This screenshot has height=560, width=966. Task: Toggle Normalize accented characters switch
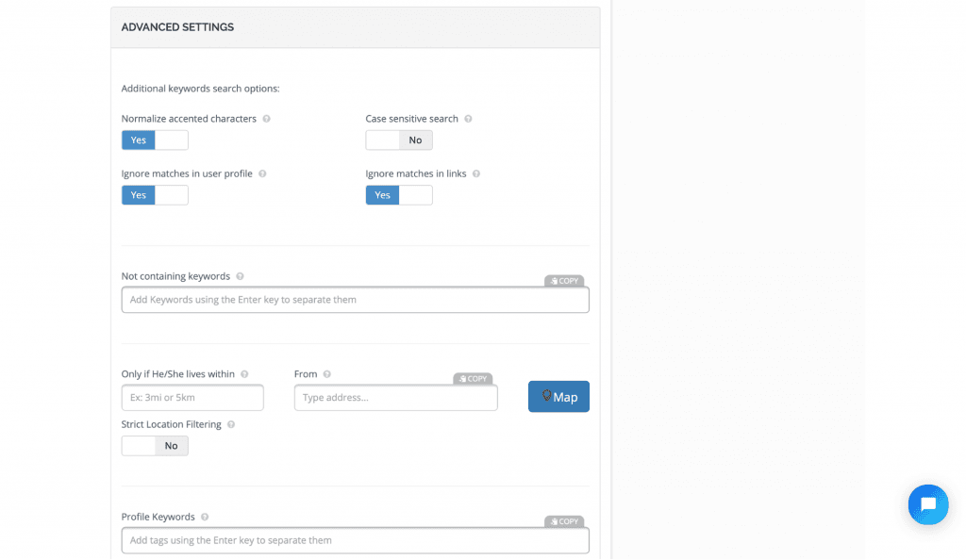coord(155,140)
